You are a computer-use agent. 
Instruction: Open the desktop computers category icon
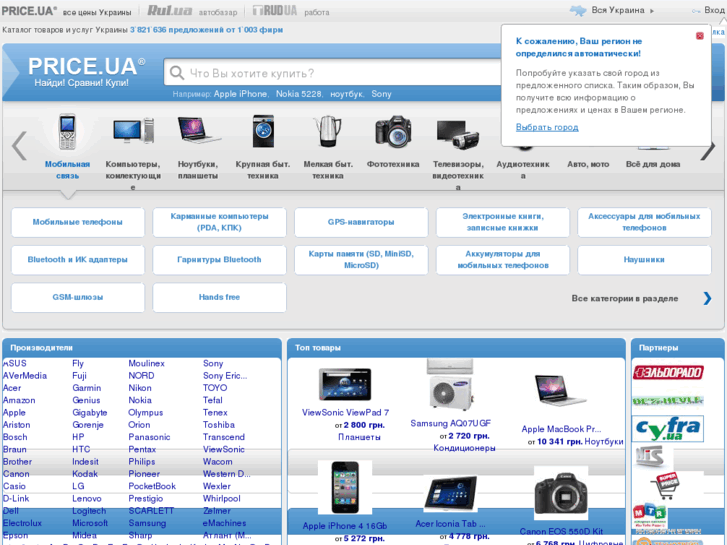pos(133,131)
